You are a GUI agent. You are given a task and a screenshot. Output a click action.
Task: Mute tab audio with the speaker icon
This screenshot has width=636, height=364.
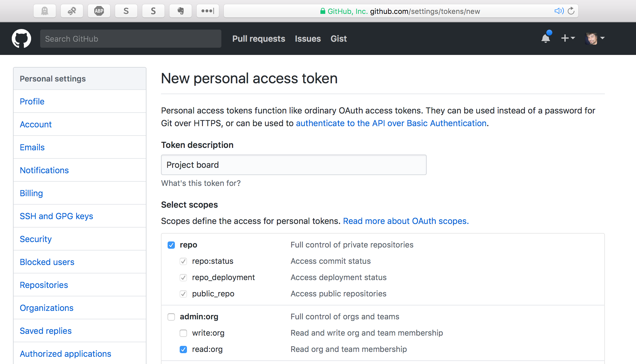pyautogui.click(x=559, y=11)
